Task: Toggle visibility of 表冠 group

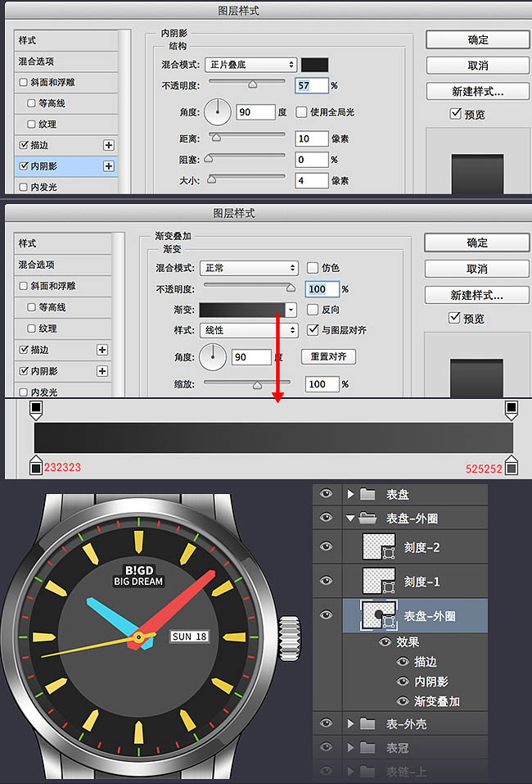Action: (327, 746)
